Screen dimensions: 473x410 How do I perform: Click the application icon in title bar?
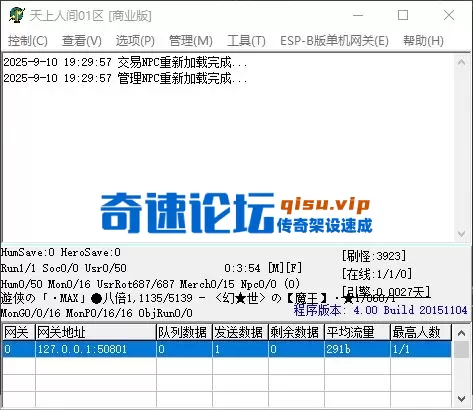tap(17, 15)
